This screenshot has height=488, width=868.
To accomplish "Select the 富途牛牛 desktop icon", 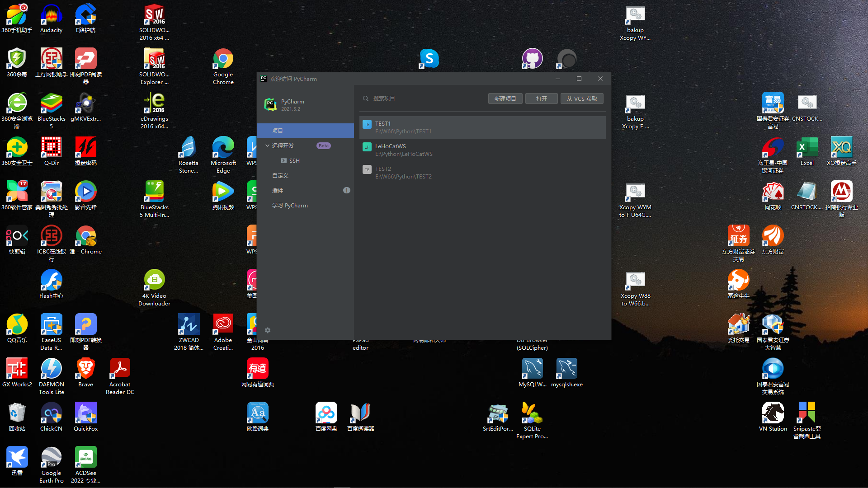I will [x=739, y=284].
